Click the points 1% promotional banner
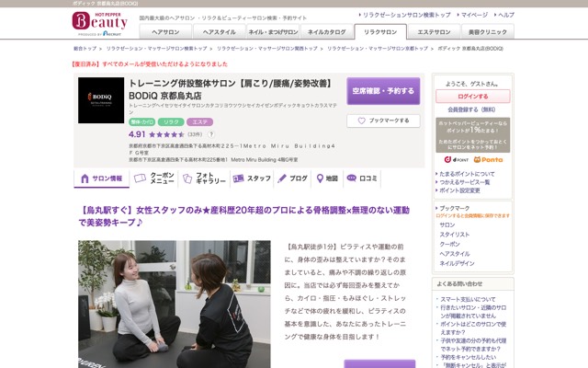Screen dimensions: 588x368 point(472,135)
